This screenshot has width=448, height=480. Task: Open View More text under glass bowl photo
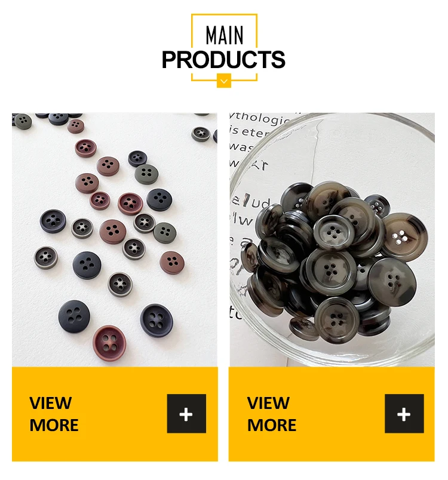coord(272,414)
